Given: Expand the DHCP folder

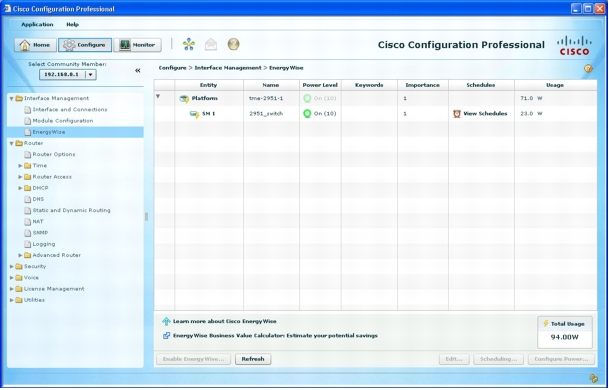Looking at the screenshot, I should coord(20,188).
